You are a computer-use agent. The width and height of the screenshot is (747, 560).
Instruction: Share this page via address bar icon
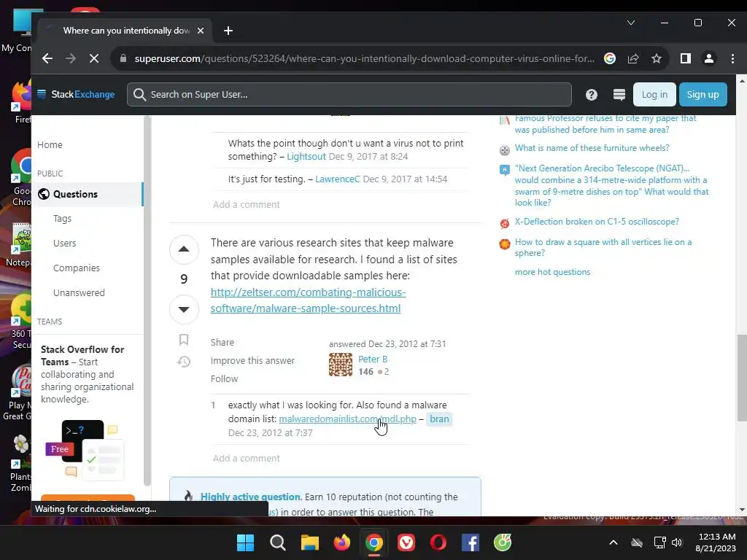633,58
